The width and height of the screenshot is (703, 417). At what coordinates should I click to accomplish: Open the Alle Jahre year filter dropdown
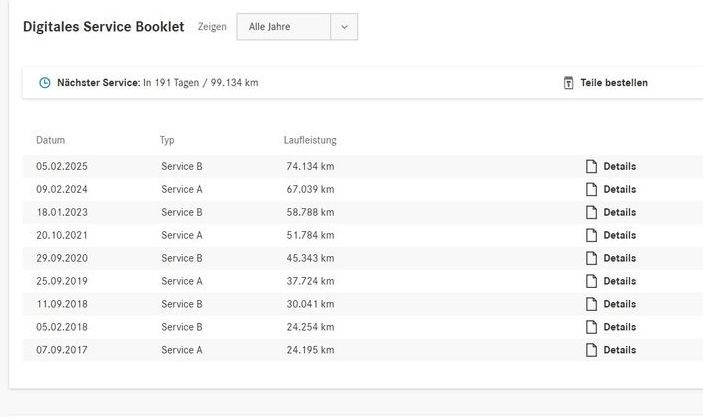coord(284,27)
